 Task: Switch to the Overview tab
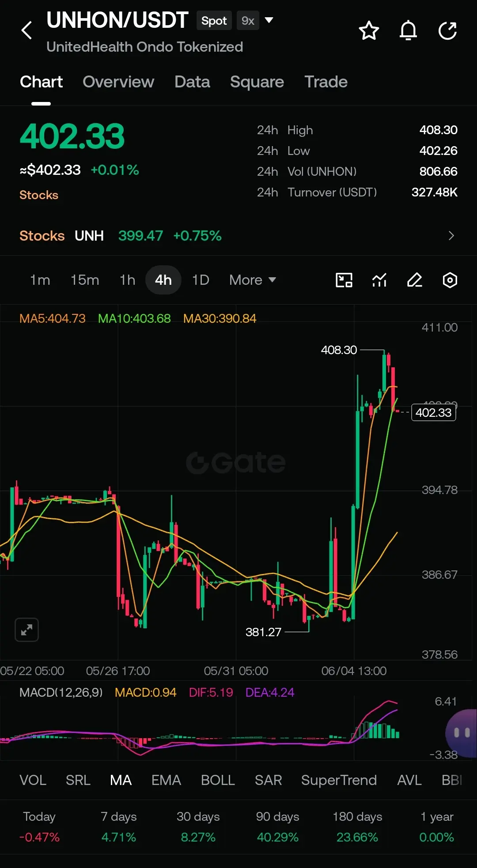click(118, 82)
